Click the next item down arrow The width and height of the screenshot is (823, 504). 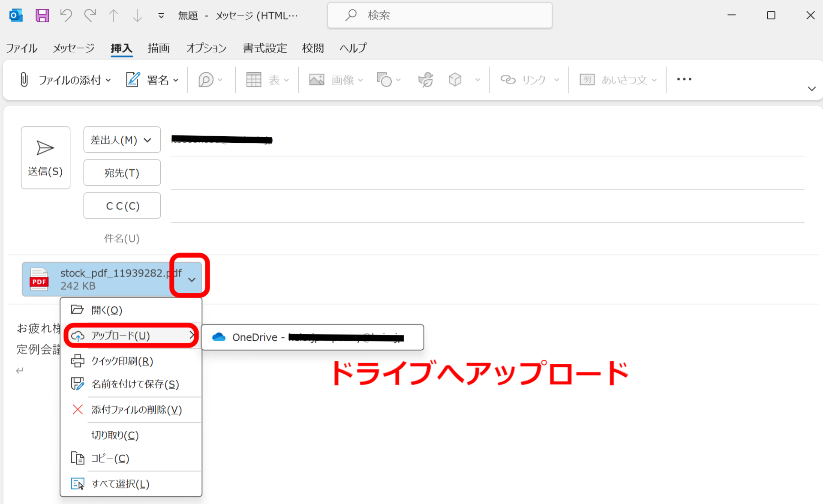pos(138,15)
